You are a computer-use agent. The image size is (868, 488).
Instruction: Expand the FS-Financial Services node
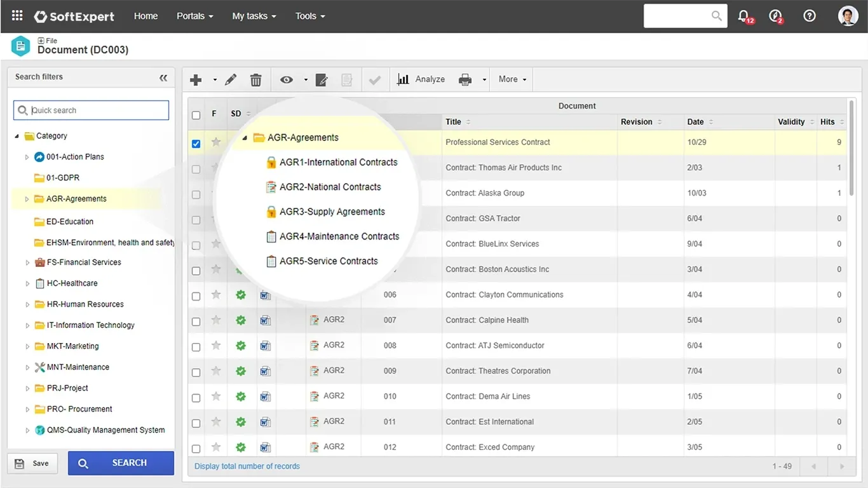[27, 262]
